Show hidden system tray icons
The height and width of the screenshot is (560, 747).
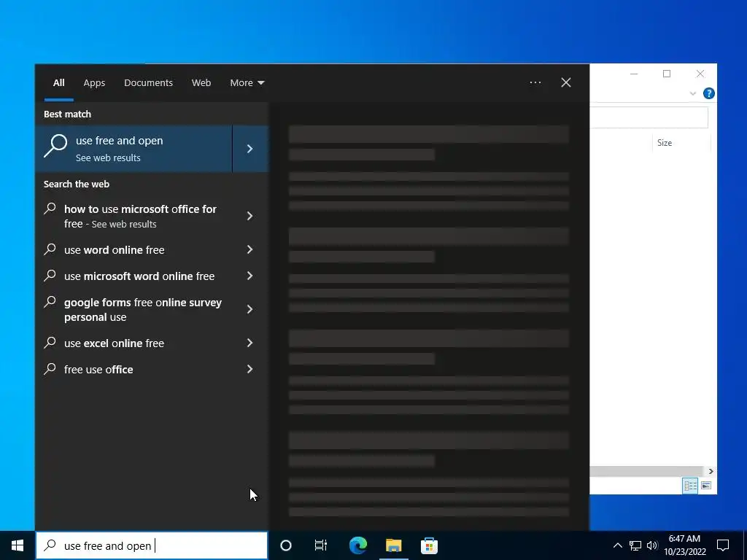[x=617, y=545]
